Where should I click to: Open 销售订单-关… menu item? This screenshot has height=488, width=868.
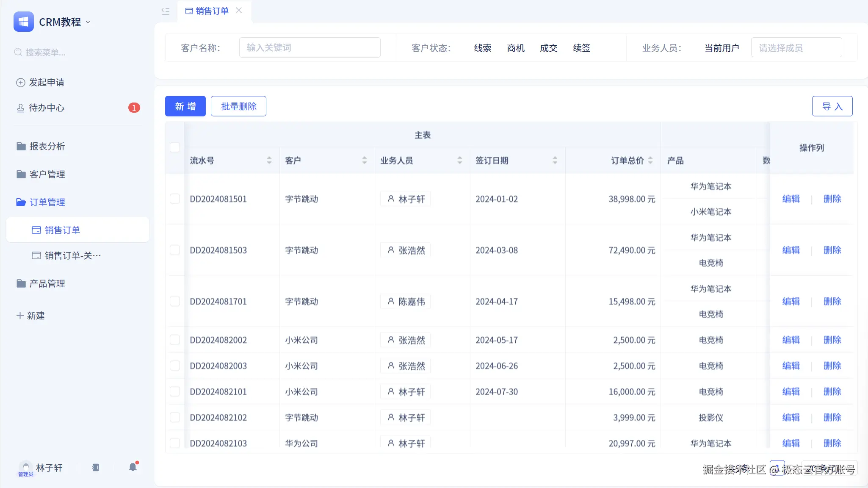[x=72, y=255]
